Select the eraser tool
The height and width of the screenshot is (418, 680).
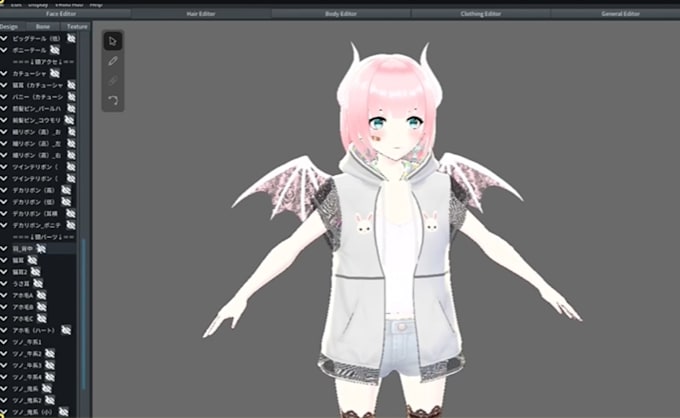tap(113, 81)
